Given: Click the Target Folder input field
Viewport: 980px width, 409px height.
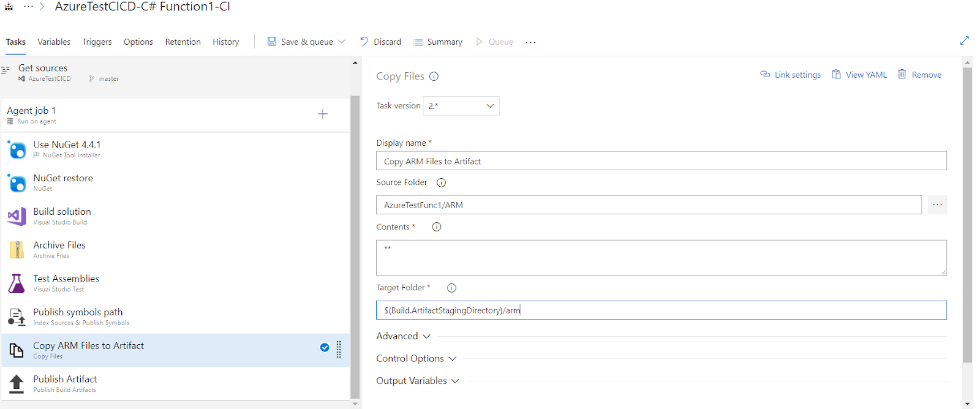Looking at the screenshot, I should coord(661,310).
